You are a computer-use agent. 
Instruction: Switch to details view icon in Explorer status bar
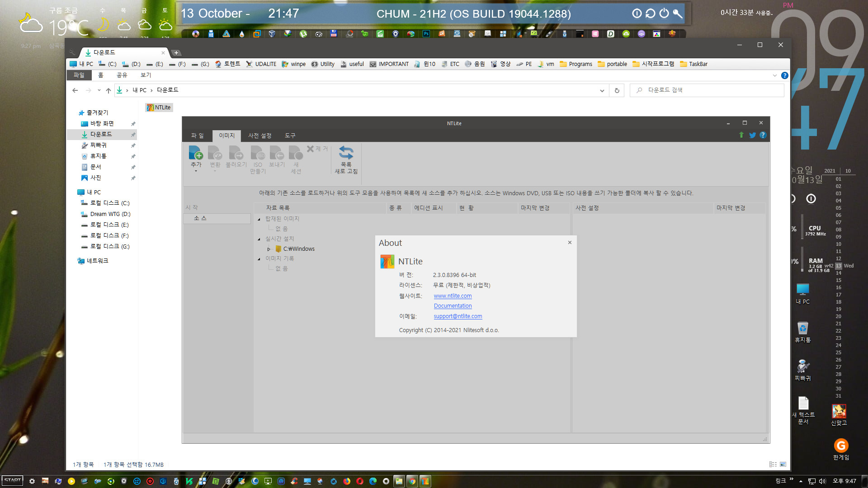pos(773,465)
